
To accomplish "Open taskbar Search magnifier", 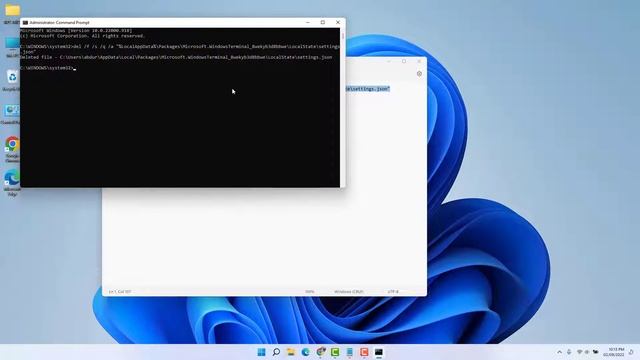I will [x=276, y=352].
